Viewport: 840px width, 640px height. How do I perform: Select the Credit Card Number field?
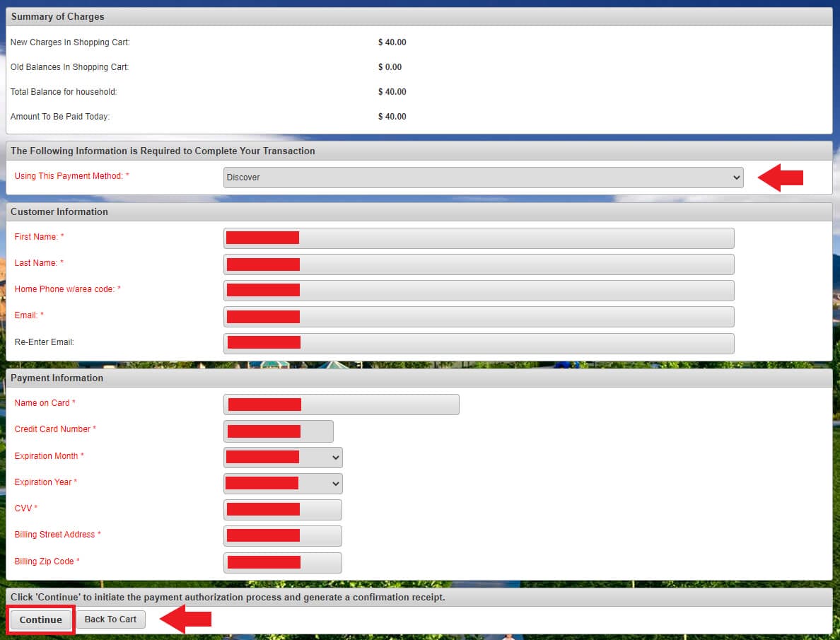pos(278,431)
